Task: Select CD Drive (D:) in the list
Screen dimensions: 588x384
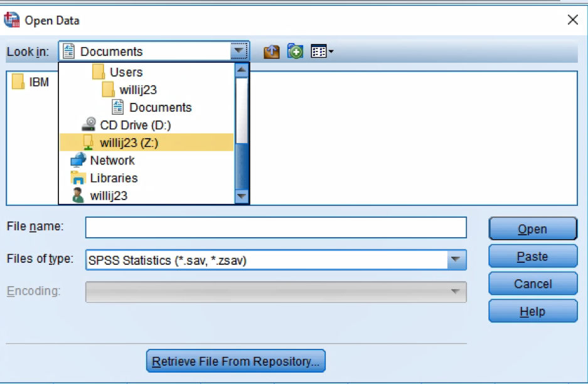Action: tap(134, 125)
